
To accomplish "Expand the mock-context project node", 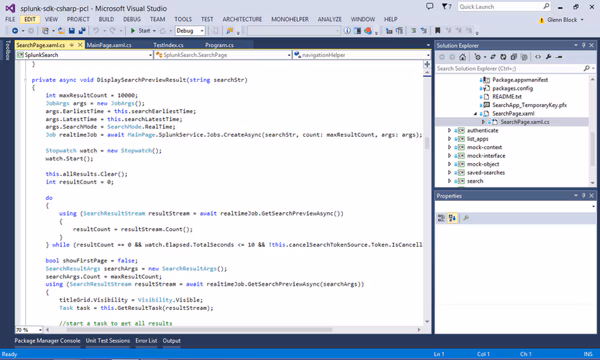I will coord(449,147).
